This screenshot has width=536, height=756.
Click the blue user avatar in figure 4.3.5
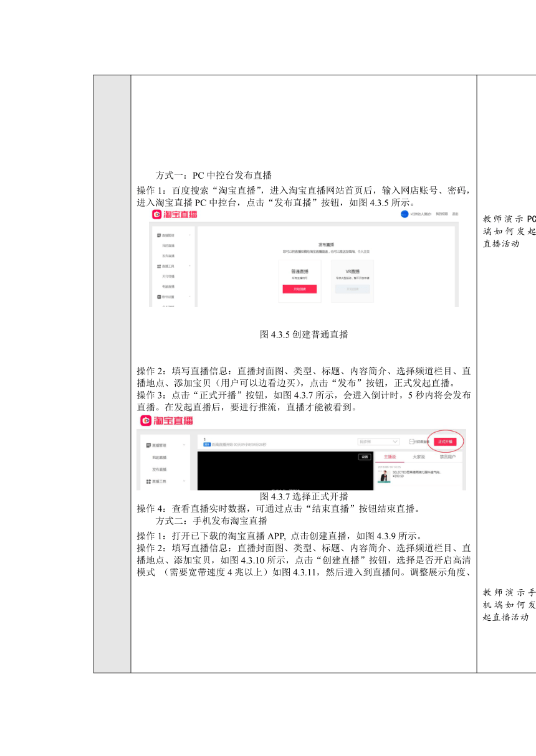[x=405, y=214]
